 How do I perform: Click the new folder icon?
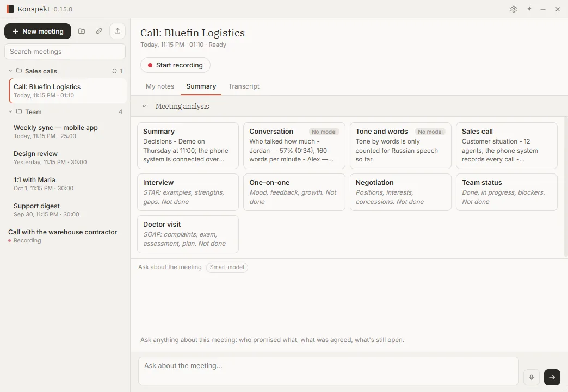82,31
